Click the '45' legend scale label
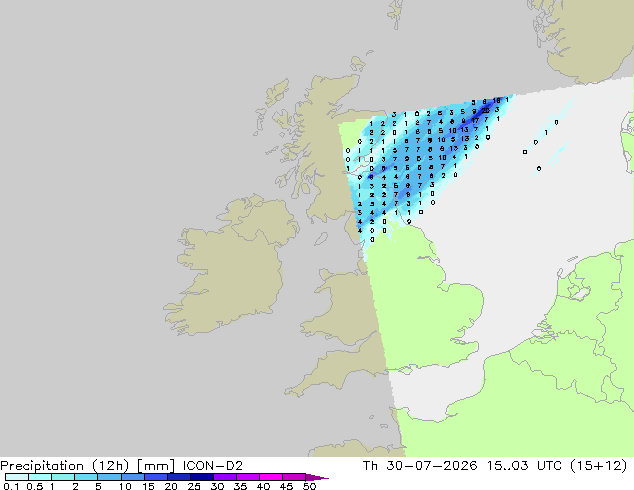Viewport: 634px width, 490px height. coord(286,486)
